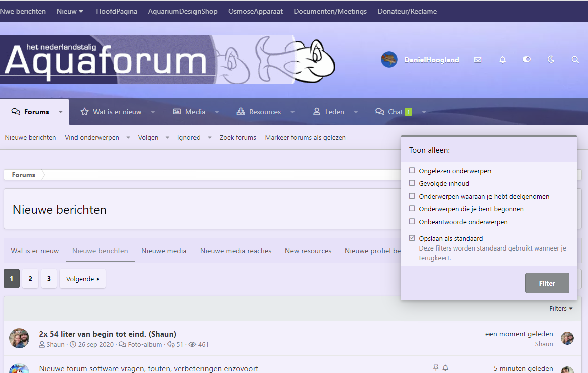This screenshot has width=588, height=373.
Task: Enable the Ongelezen onderwerpen filter
Action: point(412,171)
